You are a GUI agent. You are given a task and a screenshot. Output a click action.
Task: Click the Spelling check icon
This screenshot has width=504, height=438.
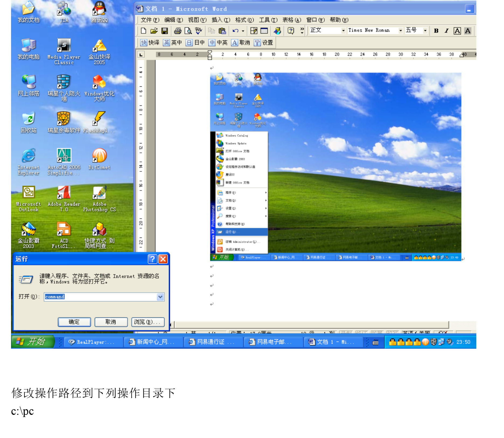click(198, 31)
